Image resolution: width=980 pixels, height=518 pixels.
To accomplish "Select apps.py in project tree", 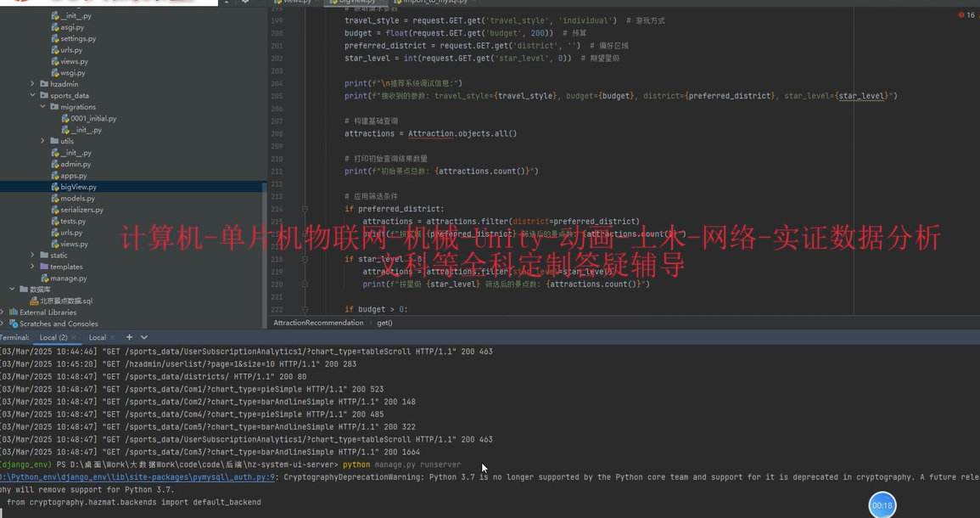I will pyautogui.click(x=74, y=175).
